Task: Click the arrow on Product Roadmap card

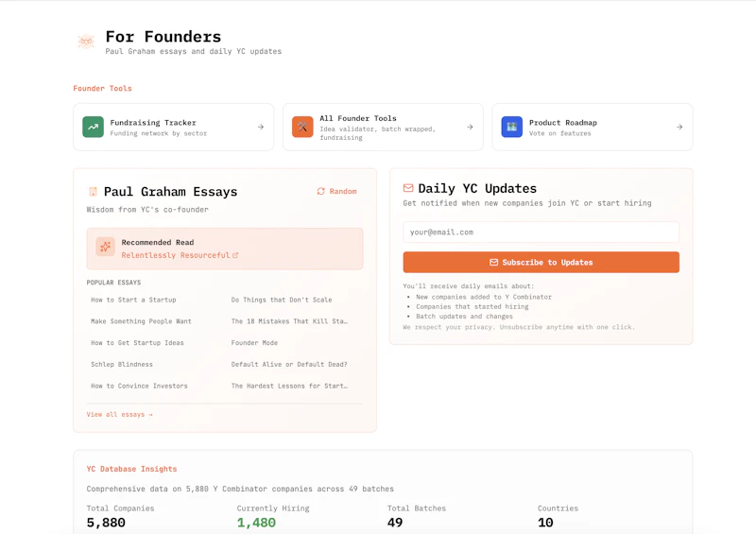Action: click(x=679, y=127)
